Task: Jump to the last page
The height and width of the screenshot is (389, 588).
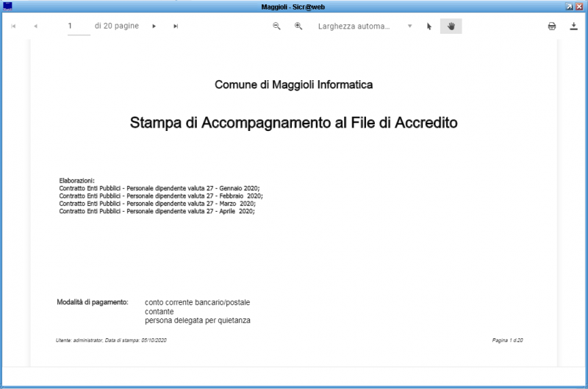Action: [x=176, y=26]
